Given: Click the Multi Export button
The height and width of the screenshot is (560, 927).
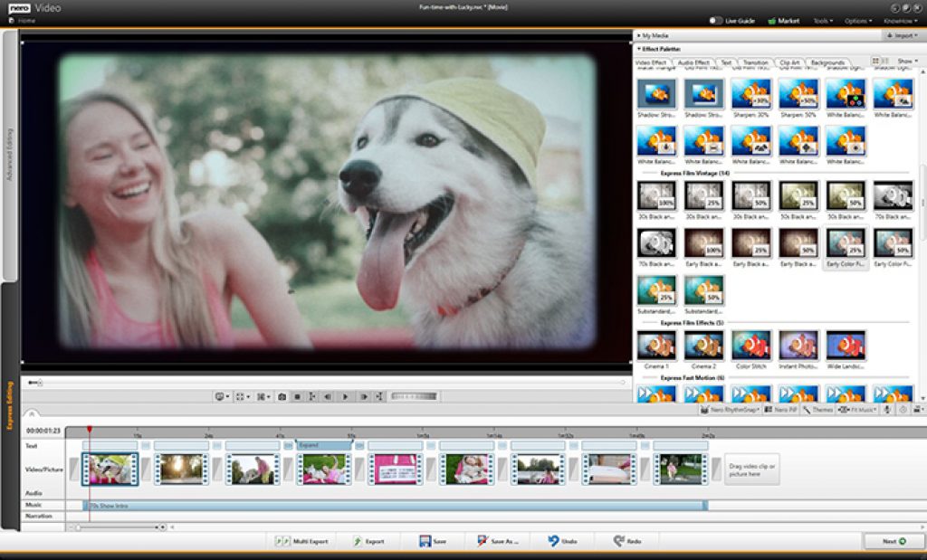Looking at the screenshot, I should (x=303, y=538).
